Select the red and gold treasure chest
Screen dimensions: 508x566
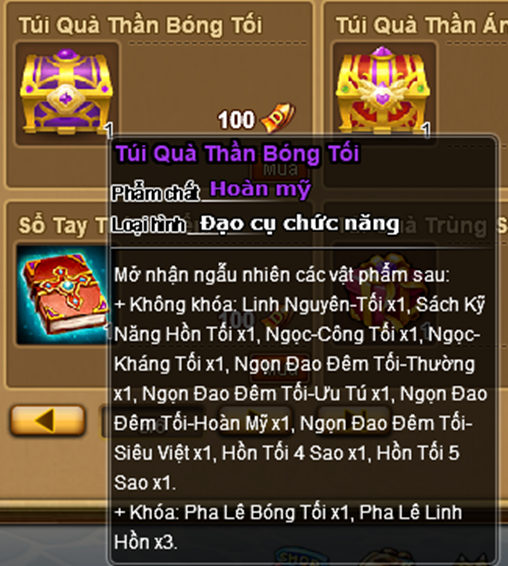tap(383, 91)
